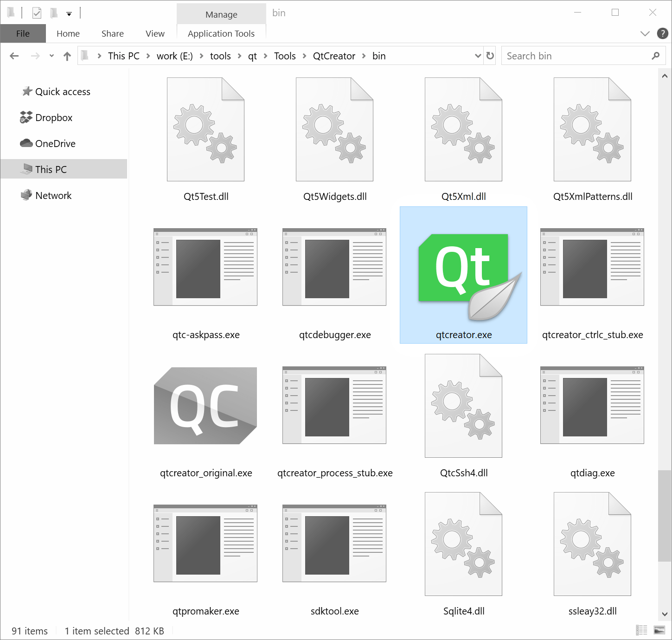
Task: Open the recent locations chevron next to Forward
Action: 51,56
